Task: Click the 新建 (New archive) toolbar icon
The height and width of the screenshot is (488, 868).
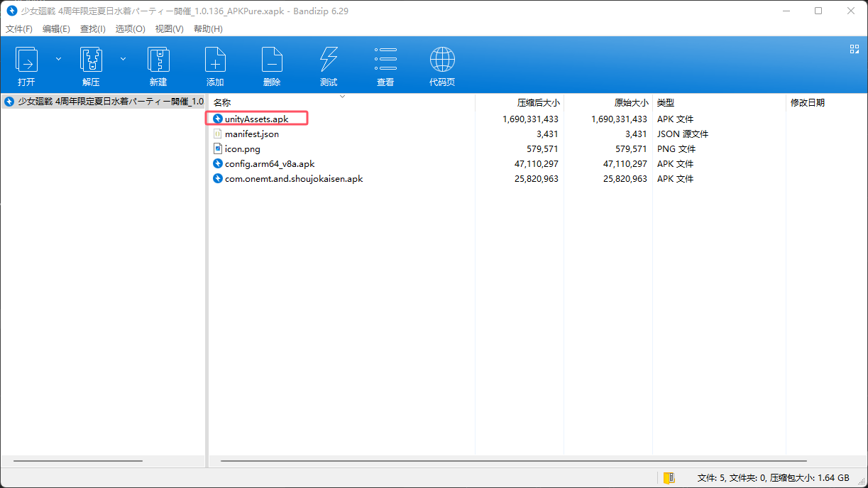Action: click(x=158, y=60)
